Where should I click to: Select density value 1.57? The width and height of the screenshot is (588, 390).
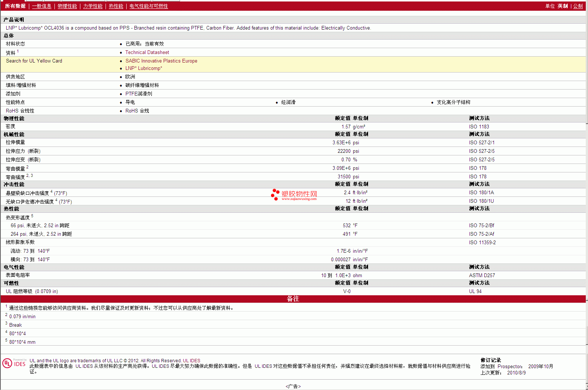tap(346, 127)
